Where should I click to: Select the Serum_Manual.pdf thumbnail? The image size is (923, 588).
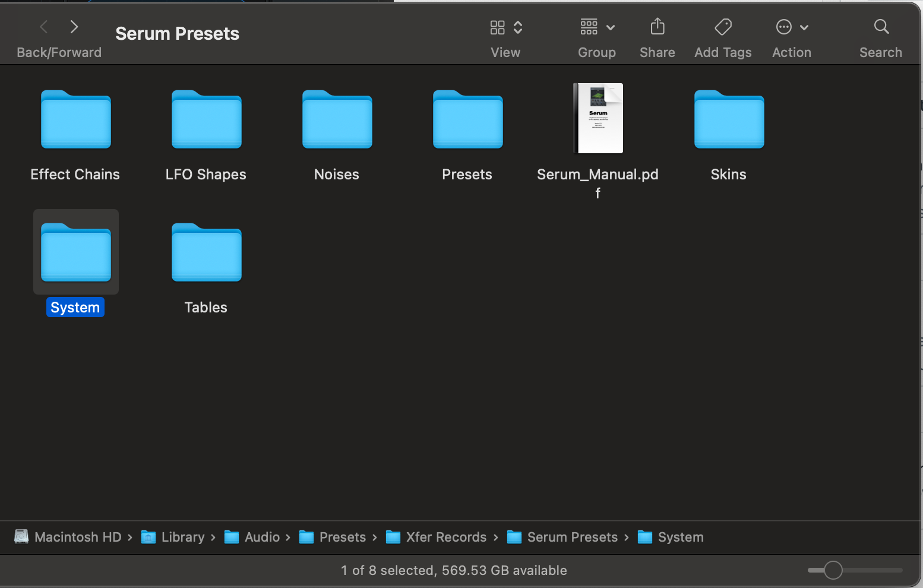pyautogui.click(x=598, y=118)
